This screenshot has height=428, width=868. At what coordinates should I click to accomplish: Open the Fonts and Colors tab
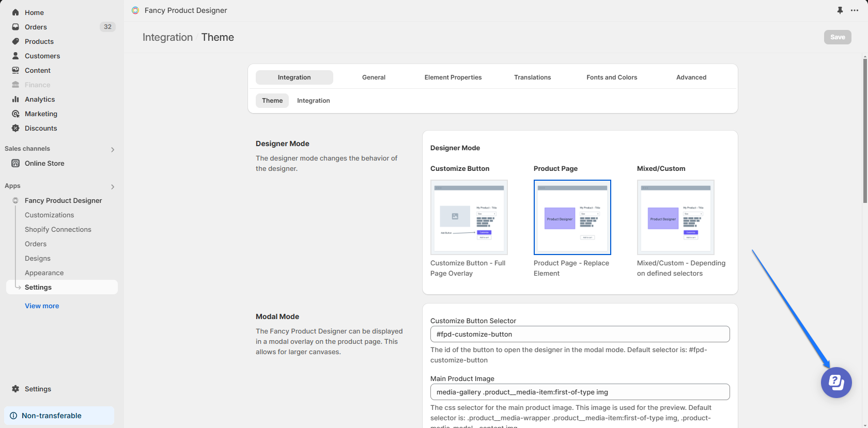click(x=612, y=77)
